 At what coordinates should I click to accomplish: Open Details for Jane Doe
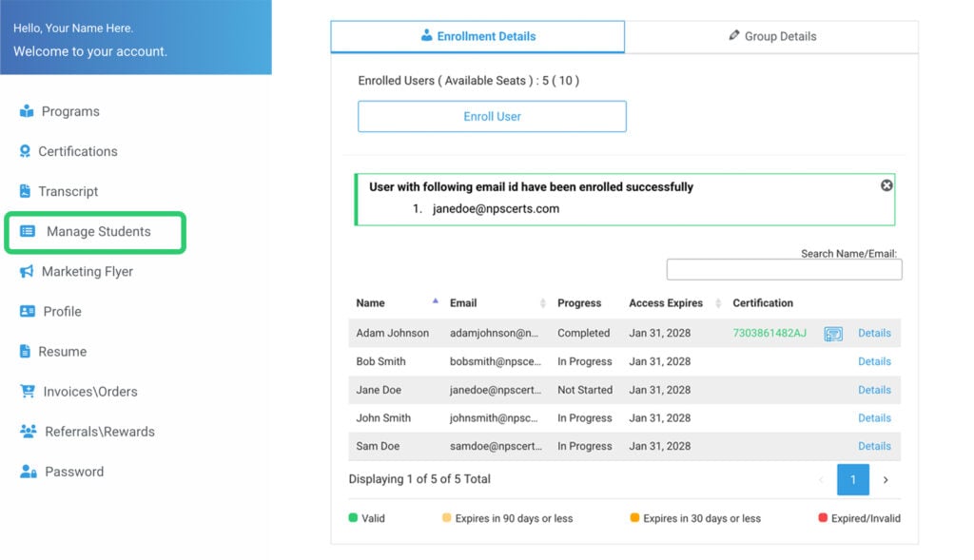pyautogui.click(x=874, y=390)
